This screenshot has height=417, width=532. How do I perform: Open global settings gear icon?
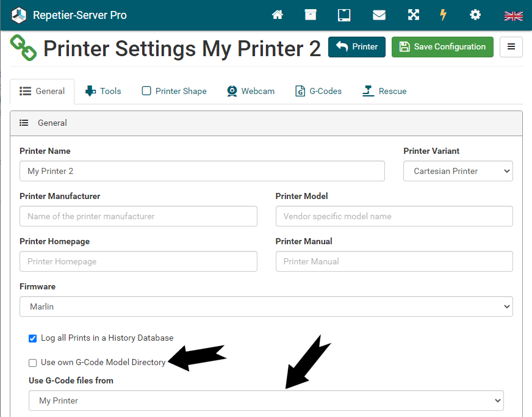(x=475, y=15)
